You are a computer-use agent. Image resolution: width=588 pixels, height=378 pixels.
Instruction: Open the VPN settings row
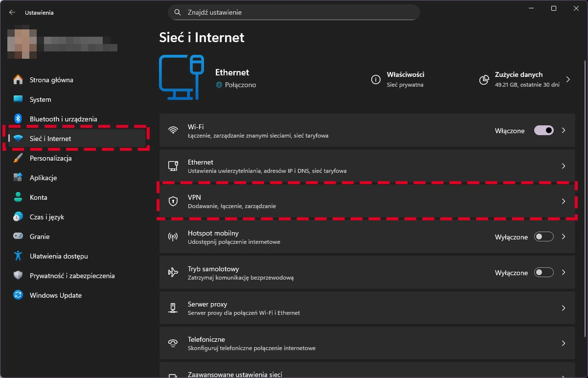pos(367,201)
